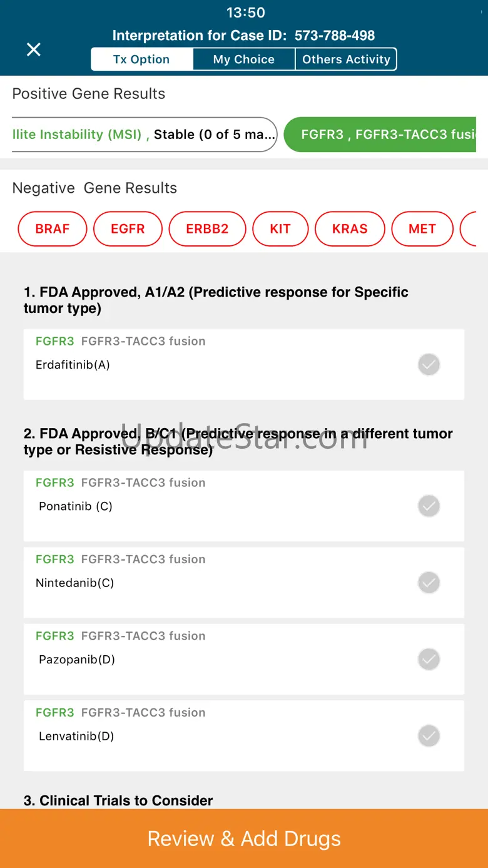The image size is (488, 868).
Task: Select the green FGFR3-TACC3 fusion pill
Action: tap(380, 135)
